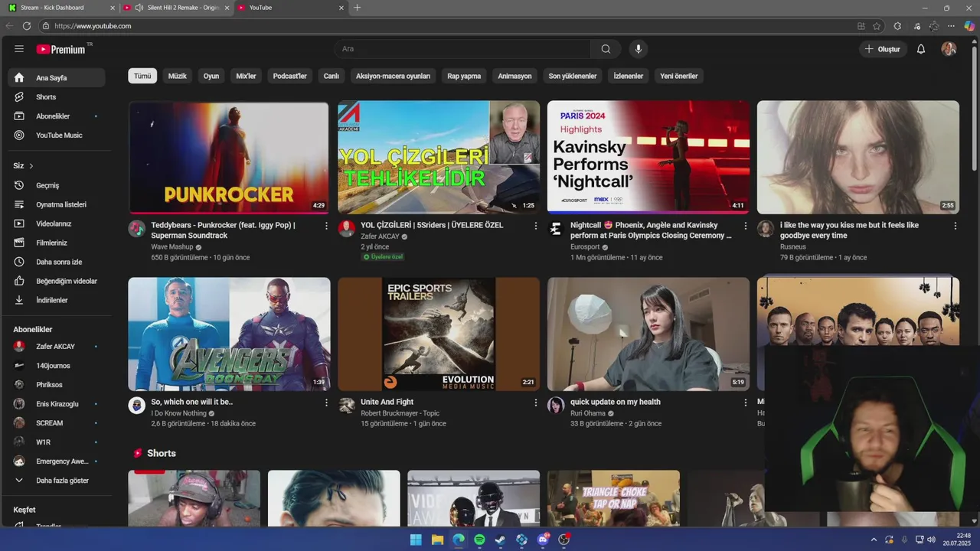Click the search magnifier button
The height and width of the screenshot is (551, 980).
click(606, 49)
